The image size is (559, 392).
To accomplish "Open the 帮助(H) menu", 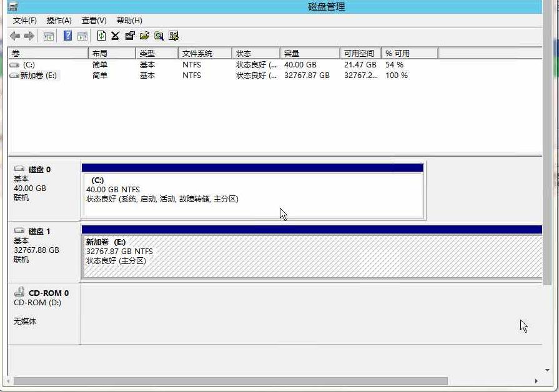I will pos(128,20).
